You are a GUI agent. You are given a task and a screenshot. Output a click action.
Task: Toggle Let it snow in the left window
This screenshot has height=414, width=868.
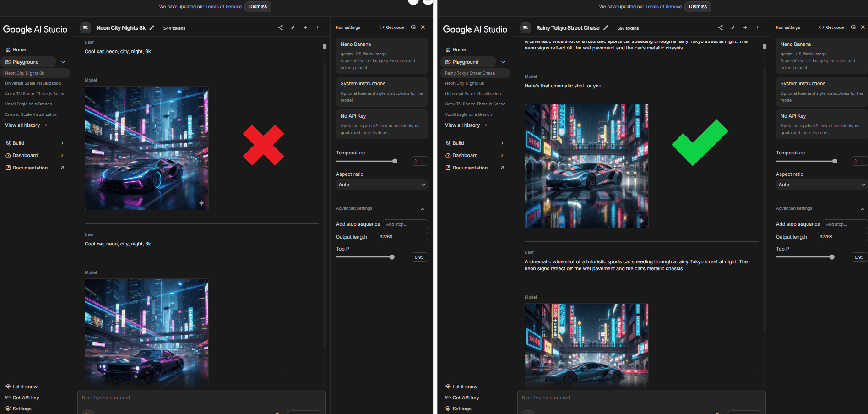click(x=22, y=387)
